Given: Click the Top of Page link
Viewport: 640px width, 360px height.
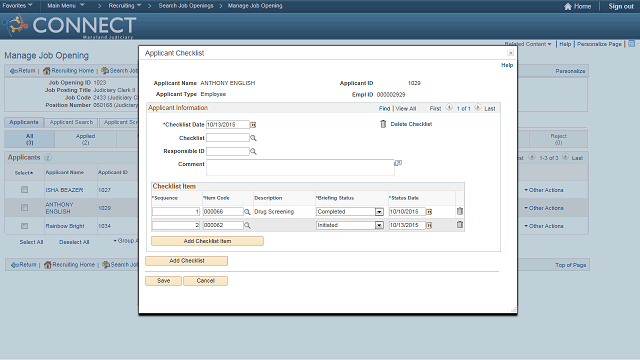Looking at the screenshot, I should coord(570,265).
